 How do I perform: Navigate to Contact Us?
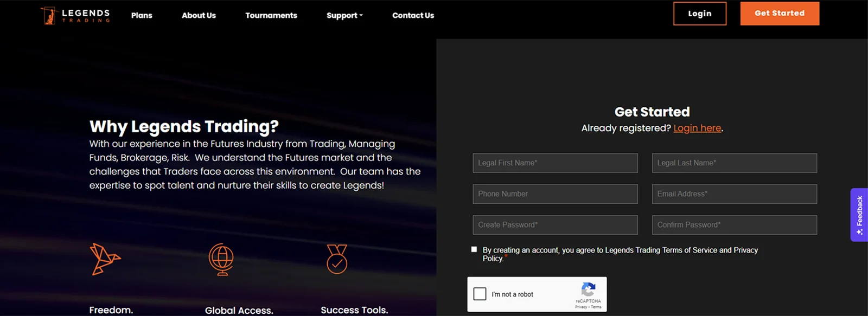coord(413,15)
